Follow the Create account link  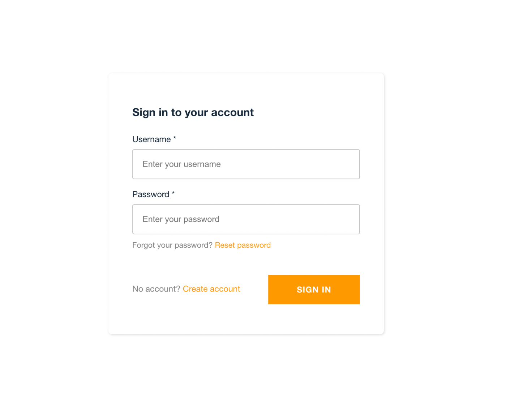tap(211, 289)
